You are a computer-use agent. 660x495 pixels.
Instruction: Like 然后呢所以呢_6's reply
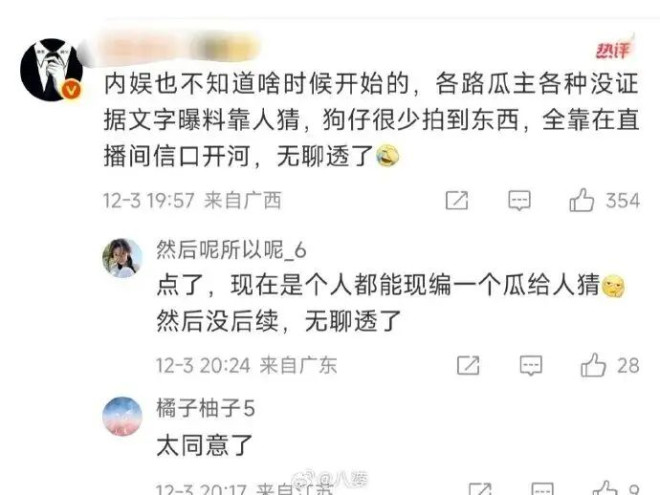pyautogui.click(x=593, y=365)
